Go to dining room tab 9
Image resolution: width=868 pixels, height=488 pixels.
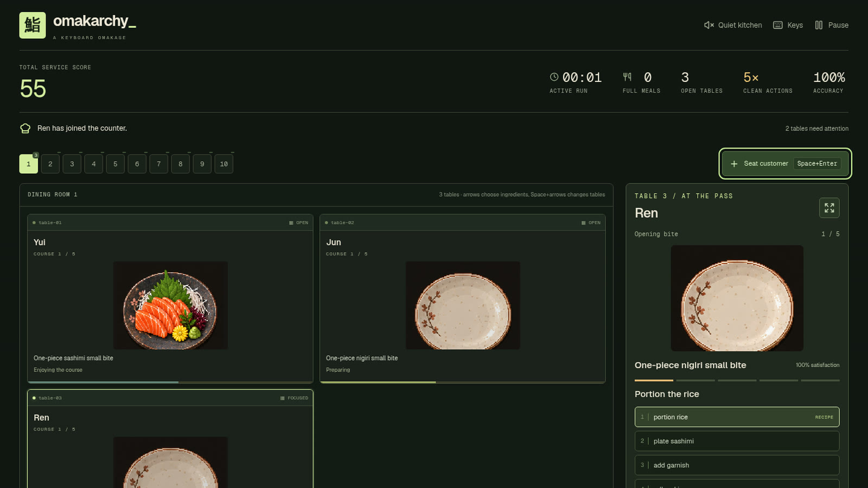click(202, 164)
